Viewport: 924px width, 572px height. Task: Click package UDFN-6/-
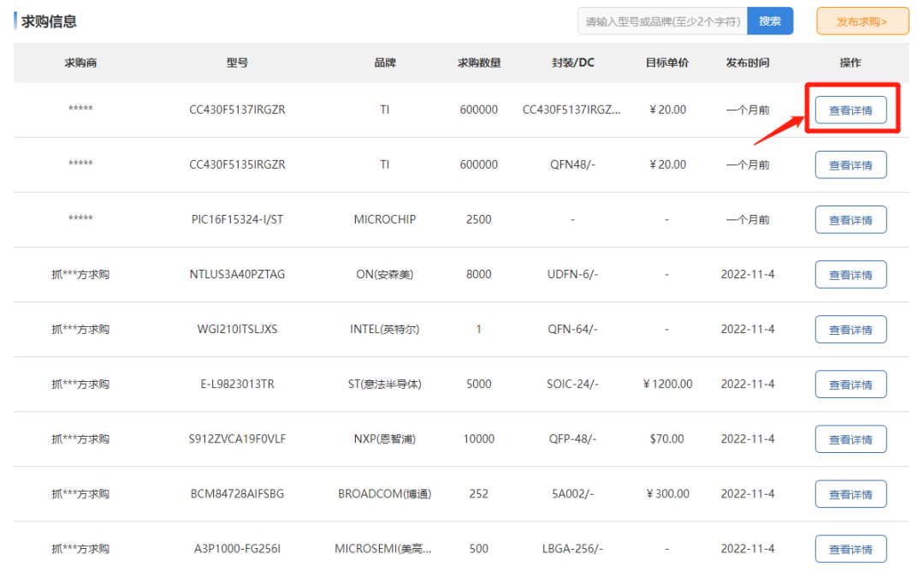point(572,274)
